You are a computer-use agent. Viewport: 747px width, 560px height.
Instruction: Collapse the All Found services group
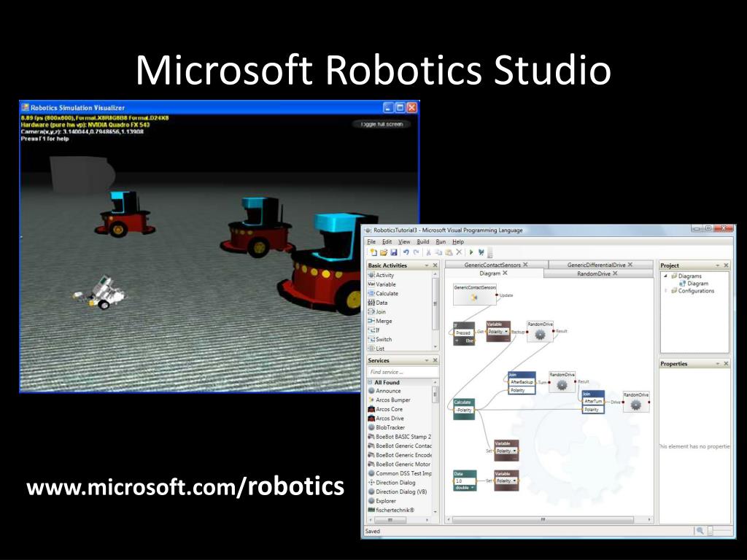point(370,382)
